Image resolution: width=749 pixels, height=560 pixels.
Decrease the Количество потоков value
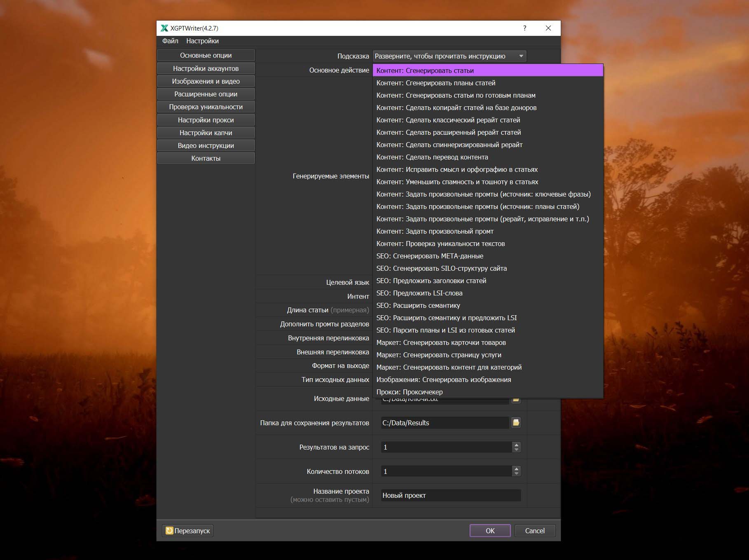click(x=516, y=474)
